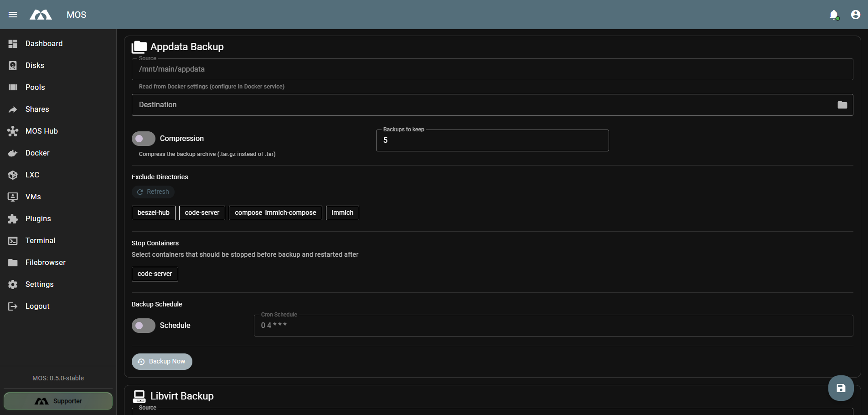This screenshot has width=868, height=415.
Task: Open the hamburger navigation menu
Action: (13, 15)
